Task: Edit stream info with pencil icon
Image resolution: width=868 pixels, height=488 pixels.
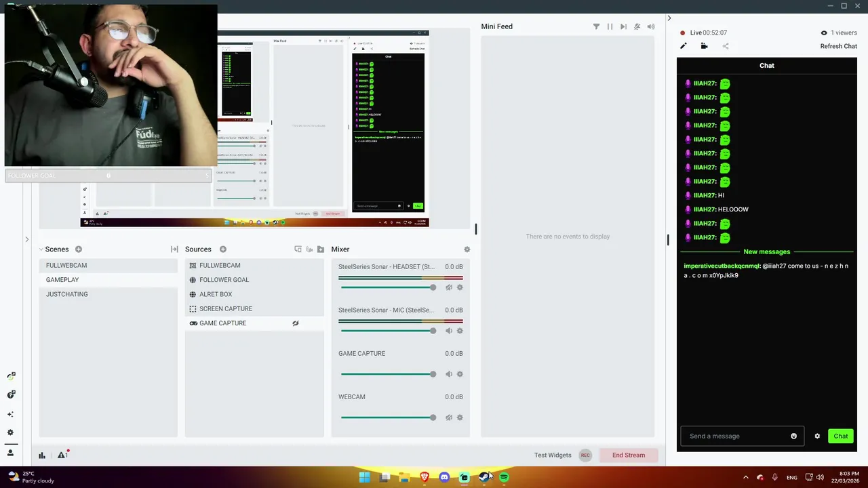Action: pyautogui.click(x=684, y=46)
